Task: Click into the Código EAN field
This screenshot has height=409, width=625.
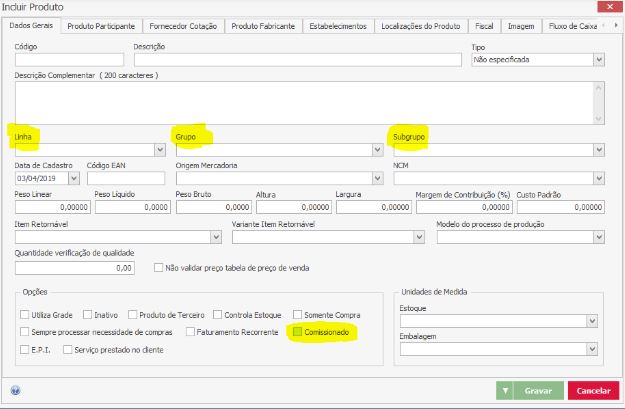Action: pyautogui.click(x=125, y=178)
